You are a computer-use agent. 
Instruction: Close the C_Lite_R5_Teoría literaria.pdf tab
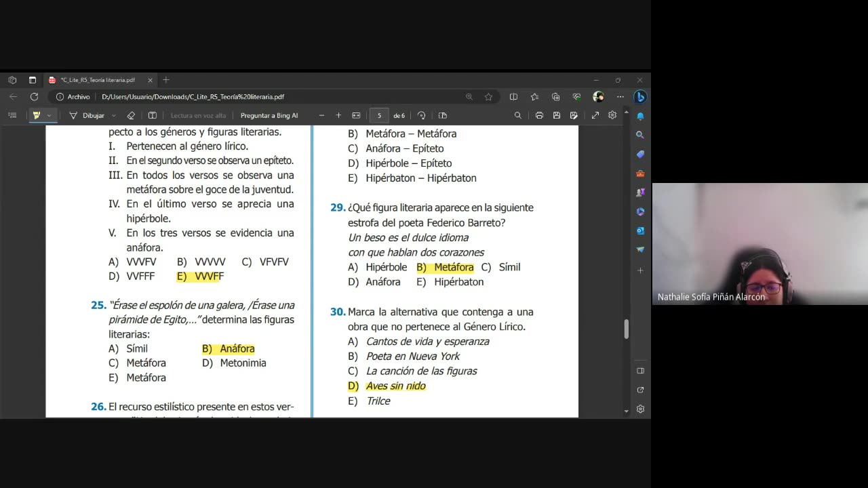click(149, 80)
